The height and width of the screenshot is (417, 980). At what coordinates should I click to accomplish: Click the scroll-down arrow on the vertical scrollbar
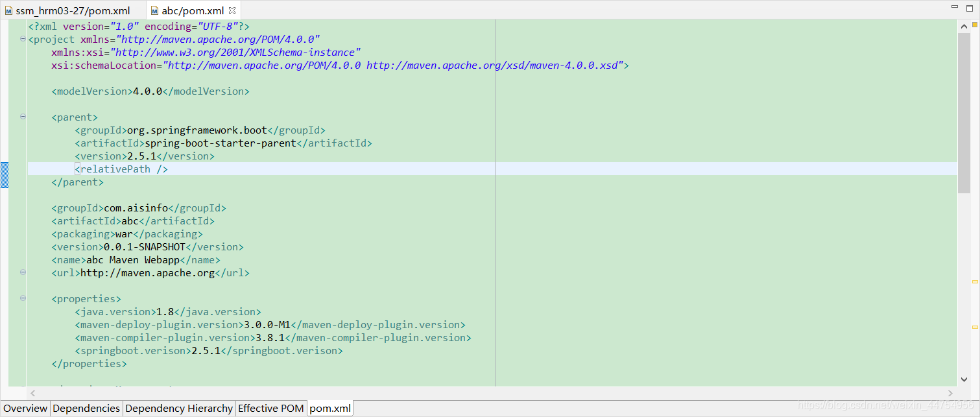click(964, 379)
